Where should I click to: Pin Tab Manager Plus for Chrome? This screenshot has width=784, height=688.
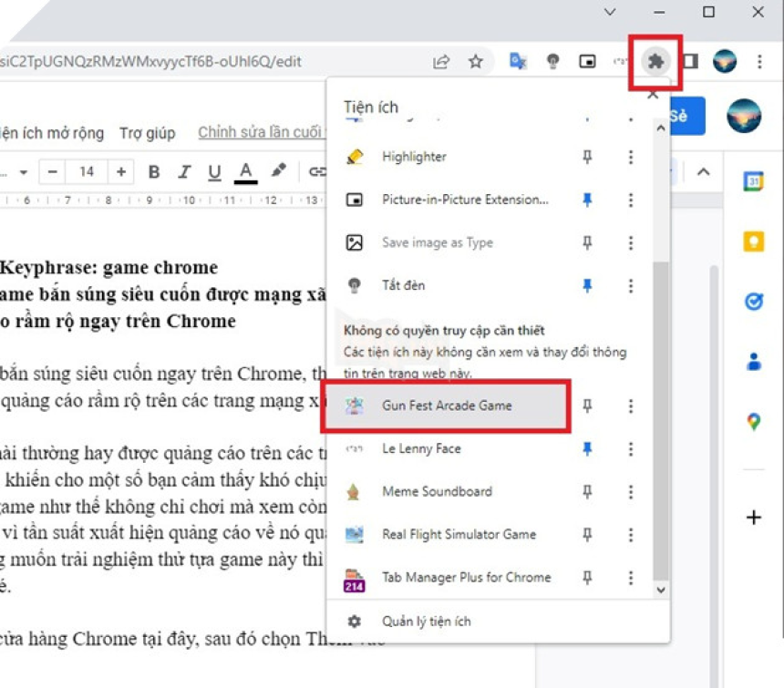pyautogui.click(x=587, y=578)
